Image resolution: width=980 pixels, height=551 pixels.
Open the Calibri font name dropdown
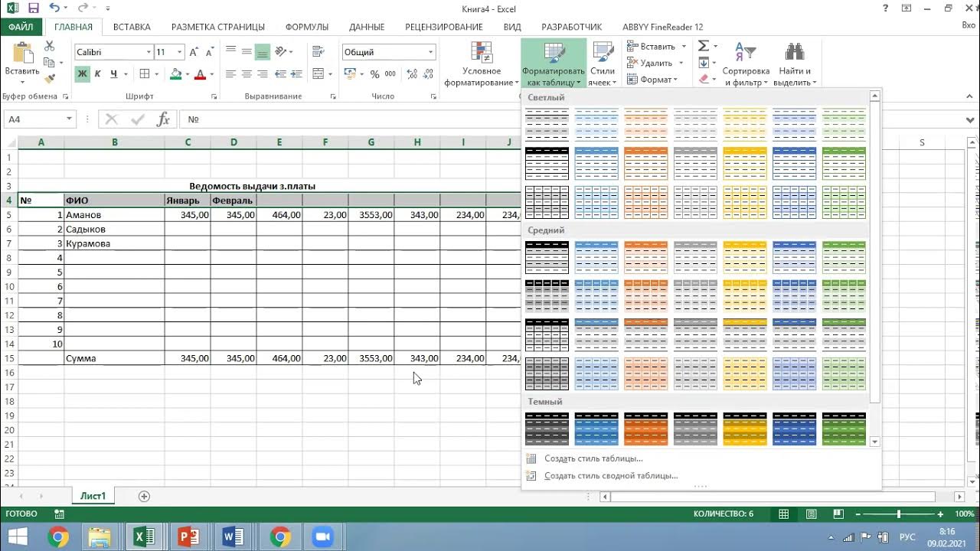click(149, 52)
